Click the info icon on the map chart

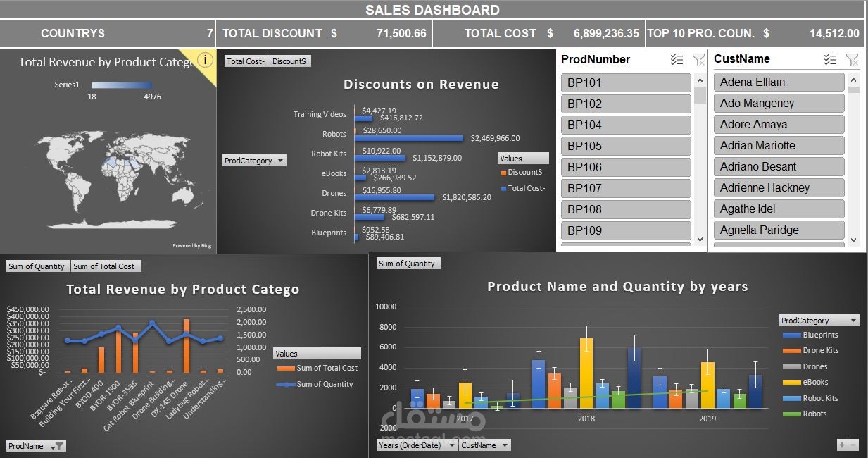point(203,61)
